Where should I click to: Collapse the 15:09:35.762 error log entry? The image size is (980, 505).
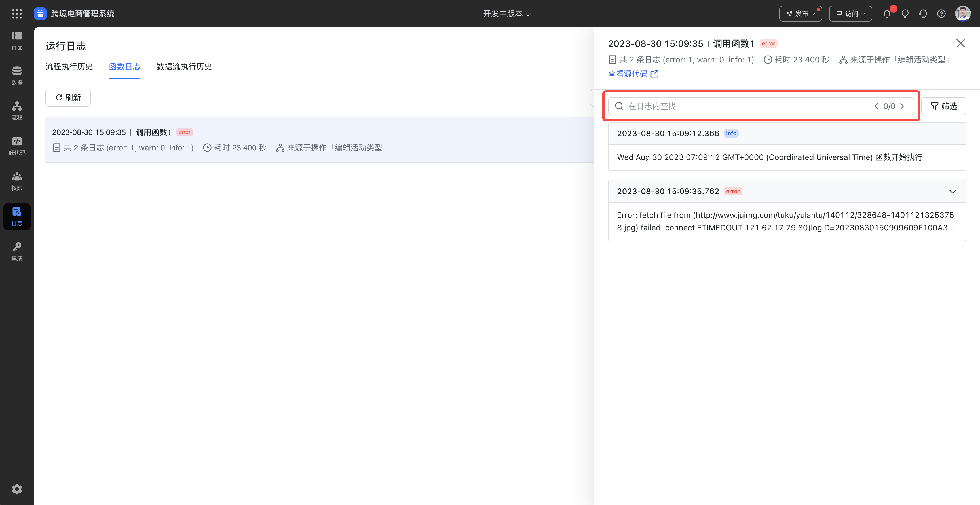[x=952, y=192]
